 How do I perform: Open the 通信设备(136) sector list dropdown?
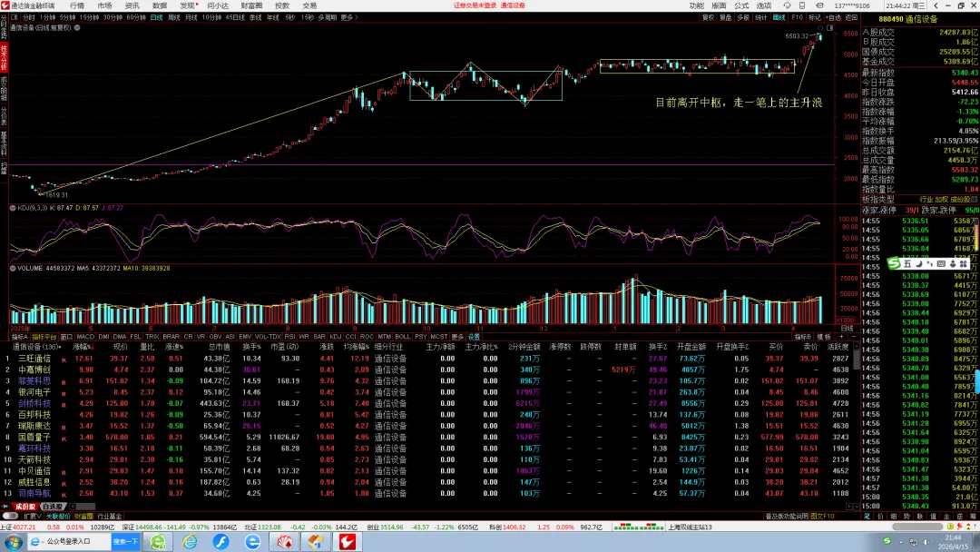(x=37, y=346)
